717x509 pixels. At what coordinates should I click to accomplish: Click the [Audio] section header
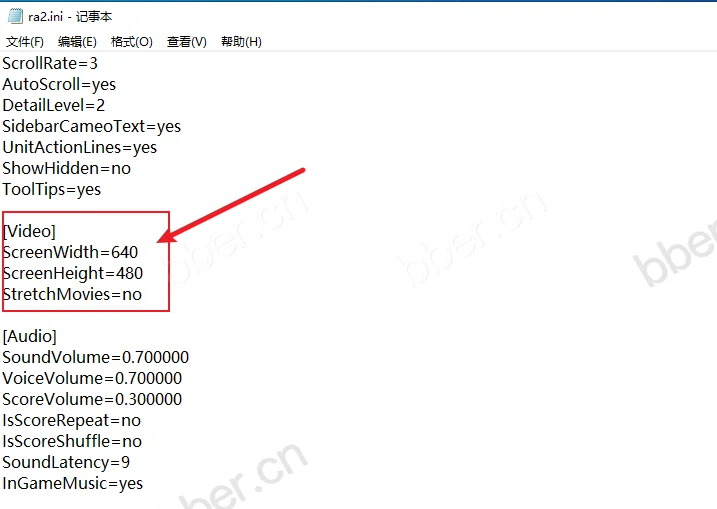29,337
